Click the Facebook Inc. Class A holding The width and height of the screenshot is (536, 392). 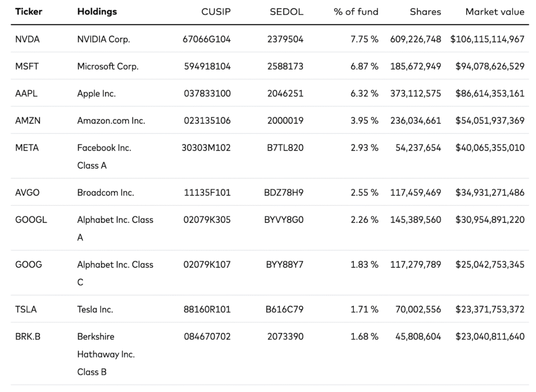(104, 156)
